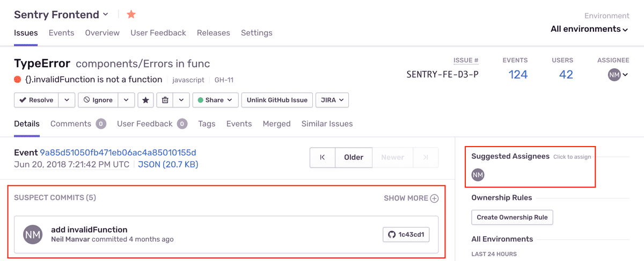Open top-nav User Feedback tab
This screenshot has height=261, width=644.
pos(158,33)
